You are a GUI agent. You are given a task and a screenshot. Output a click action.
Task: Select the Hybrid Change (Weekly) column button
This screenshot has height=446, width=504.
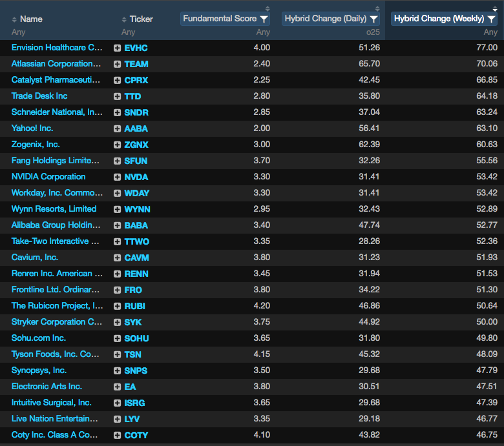pos(444,19)
